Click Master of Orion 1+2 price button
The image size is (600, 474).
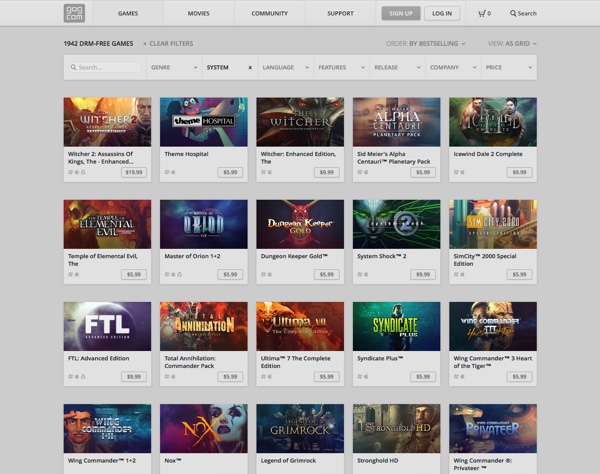coord(230,274)
